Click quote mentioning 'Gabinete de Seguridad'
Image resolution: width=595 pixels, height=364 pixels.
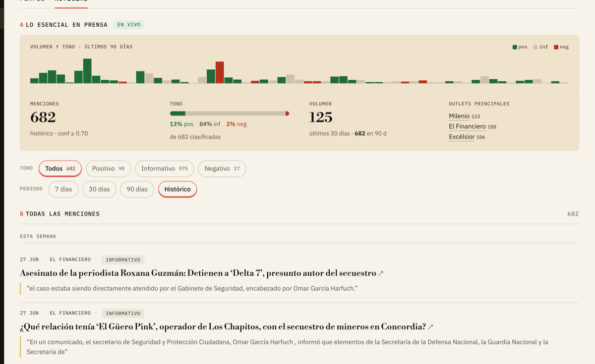click(x=192, y=288)
